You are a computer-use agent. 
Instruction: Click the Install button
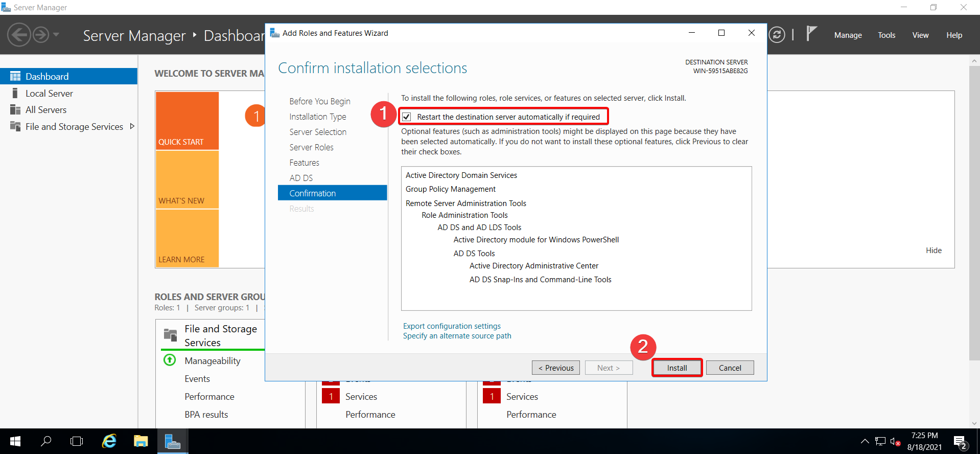coord(677,368)
